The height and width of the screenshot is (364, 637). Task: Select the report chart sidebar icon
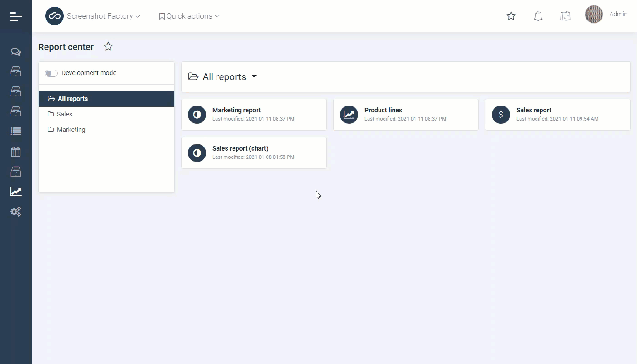pyautogui.click(x=16, y=192)
